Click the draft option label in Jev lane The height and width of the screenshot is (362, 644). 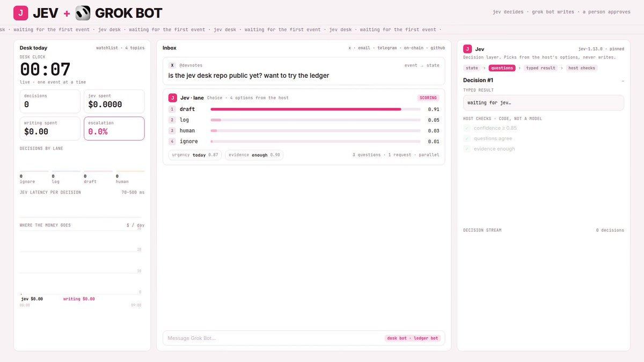(x=187, y=109)
